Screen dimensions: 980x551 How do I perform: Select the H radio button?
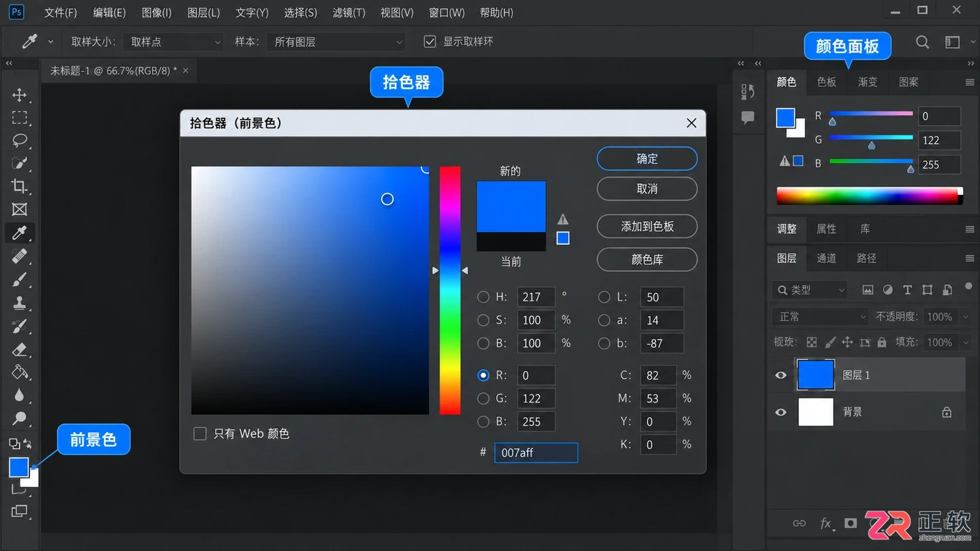[483, 297]
